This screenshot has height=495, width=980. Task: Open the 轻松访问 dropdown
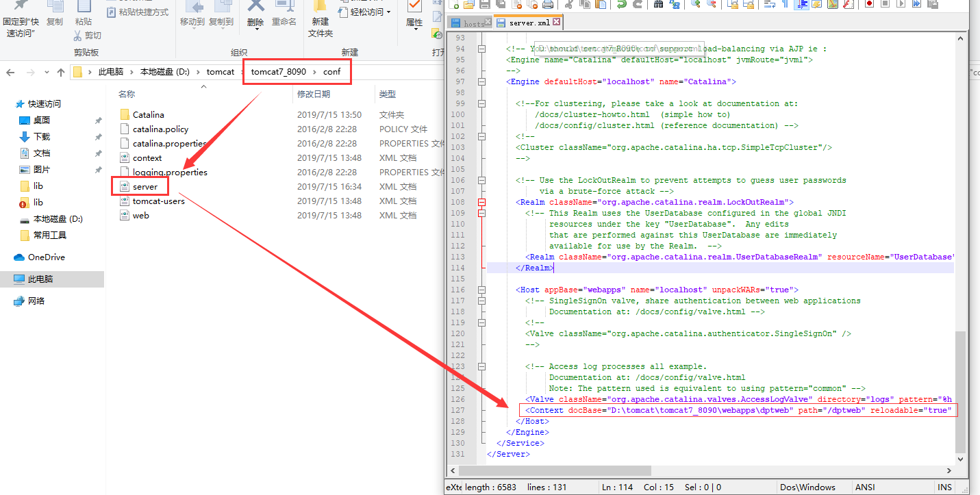(x=389, y=12)
